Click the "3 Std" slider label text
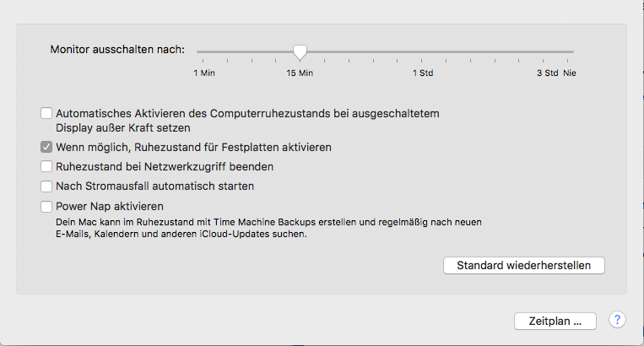644x346 pixels. 547,73
